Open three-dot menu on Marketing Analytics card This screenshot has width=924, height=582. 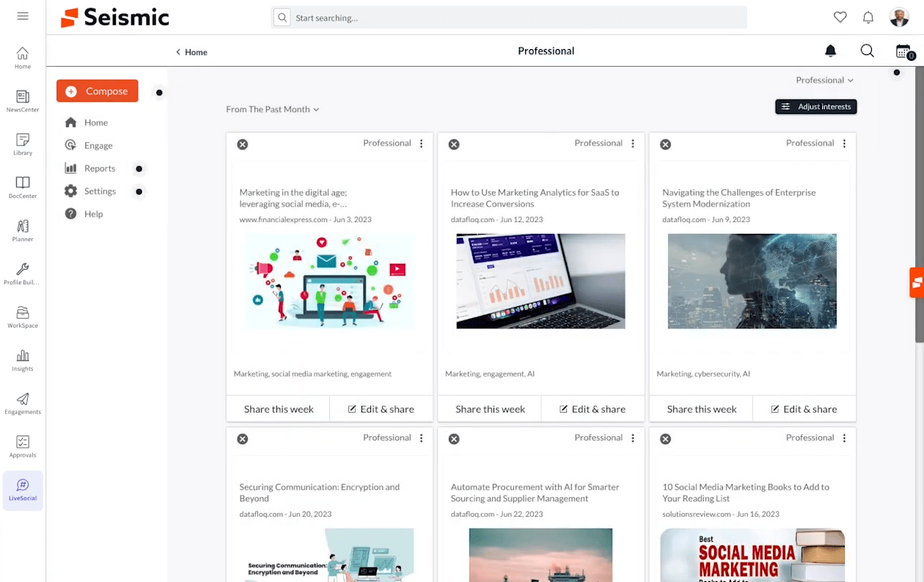pyautogui.click(x=633, y=144)
